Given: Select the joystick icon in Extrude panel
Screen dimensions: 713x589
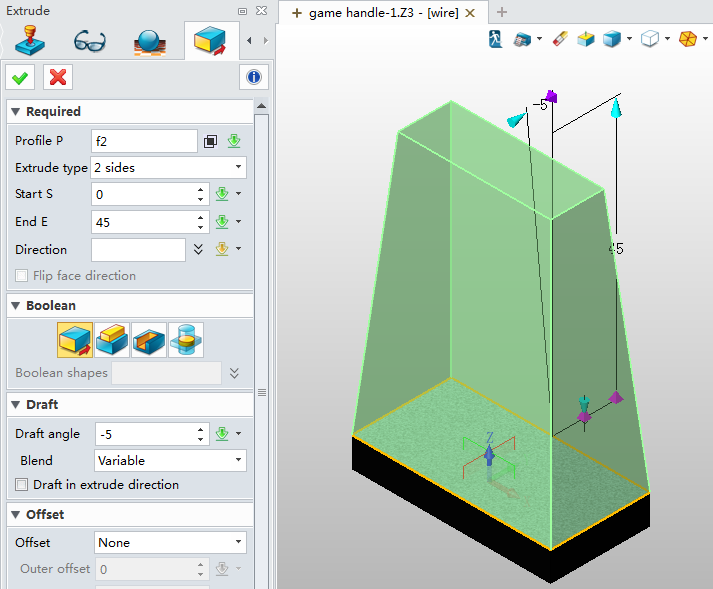Looking at the screenshot, I should [30, 40].
